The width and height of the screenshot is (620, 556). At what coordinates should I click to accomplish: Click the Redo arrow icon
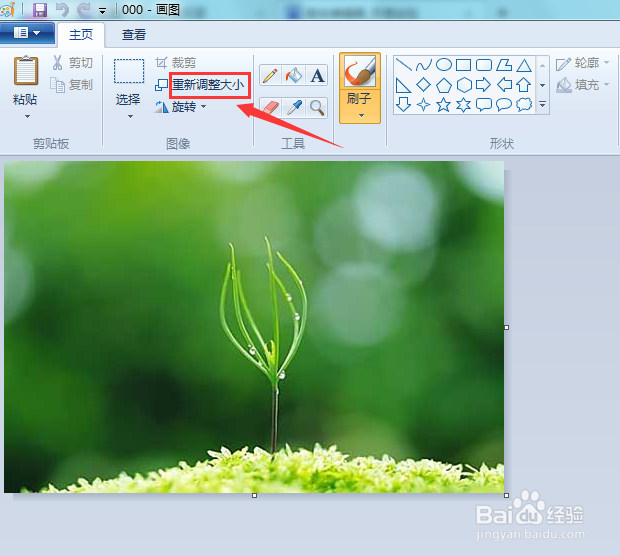(x=84, y=10)
